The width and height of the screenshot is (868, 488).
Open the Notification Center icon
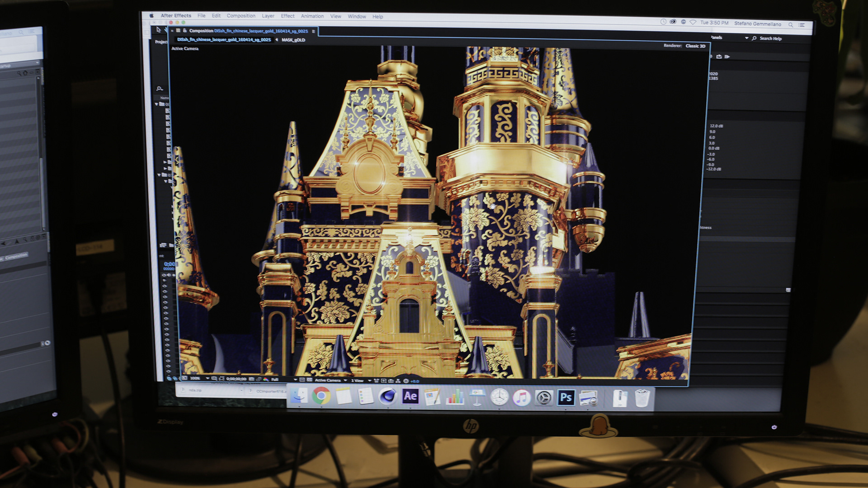802,25
